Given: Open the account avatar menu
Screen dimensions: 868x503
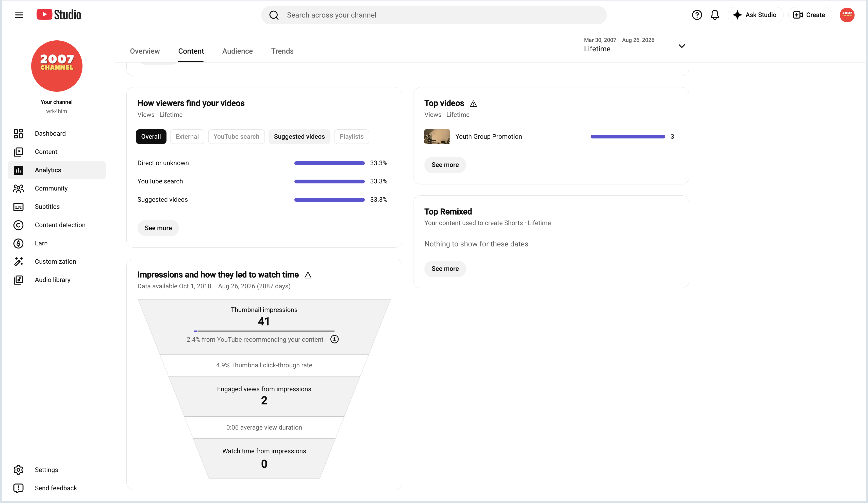Looking at the screenshot, I should 847,15.
